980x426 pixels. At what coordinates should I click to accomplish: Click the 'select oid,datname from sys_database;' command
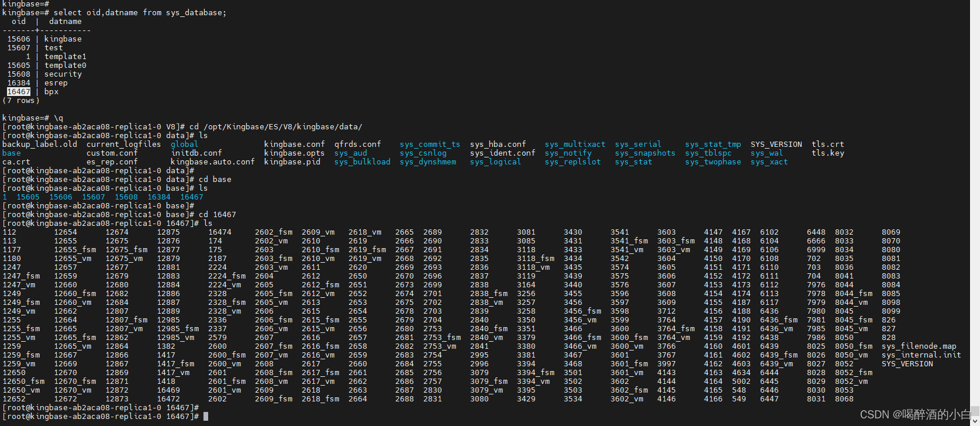coord(140,12)
